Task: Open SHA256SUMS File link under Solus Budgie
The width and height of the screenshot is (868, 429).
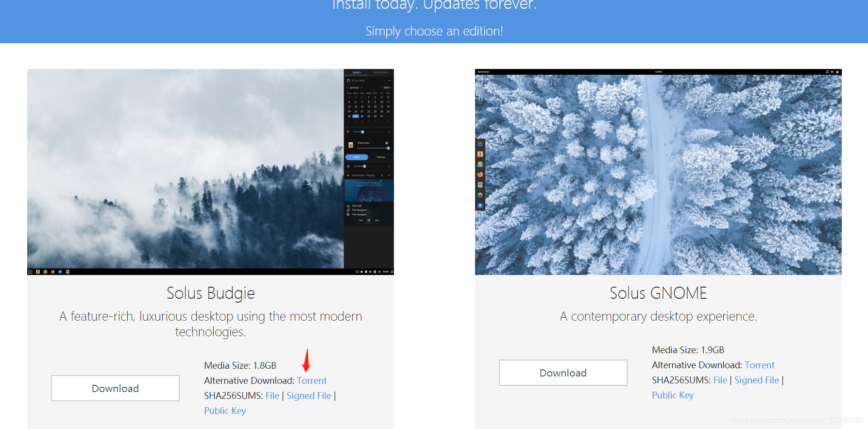Action: coord(272,395)
